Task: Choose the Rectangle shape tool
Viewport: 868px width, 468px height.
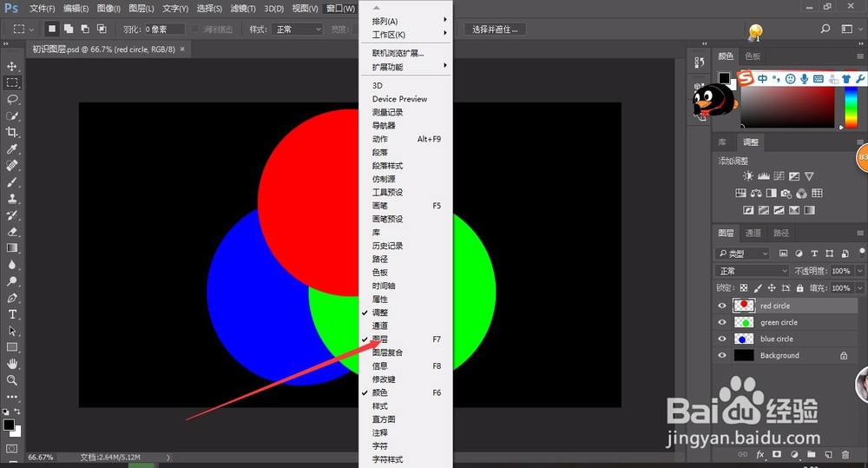Action: 11,347
